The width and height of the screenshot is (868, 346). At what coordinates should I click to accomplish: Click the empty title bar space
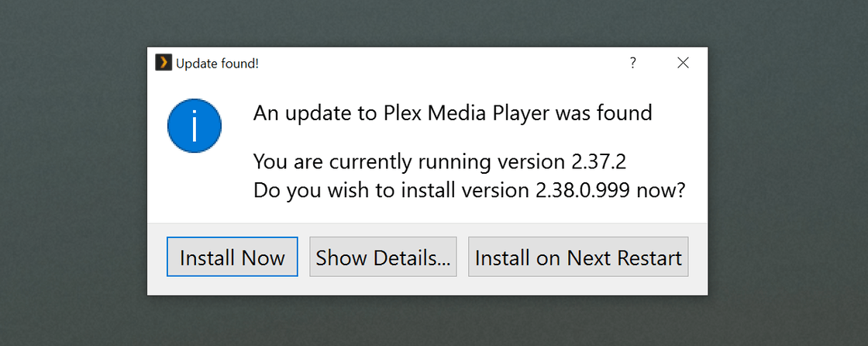tap(442, 63)
